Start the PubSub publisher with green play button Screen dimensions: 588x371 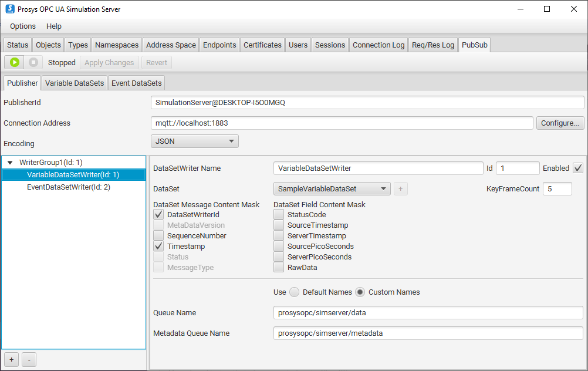coord(15,62)
